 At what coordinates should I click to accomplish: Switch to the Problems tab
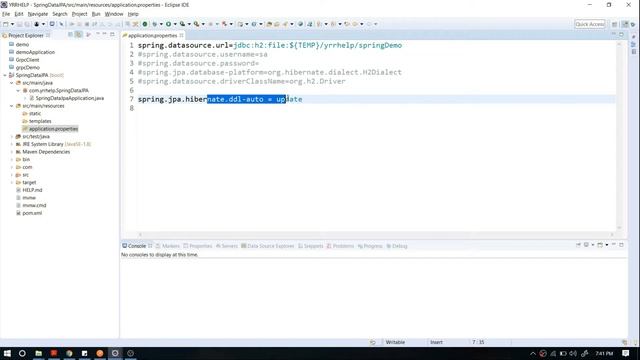[340, 246]
